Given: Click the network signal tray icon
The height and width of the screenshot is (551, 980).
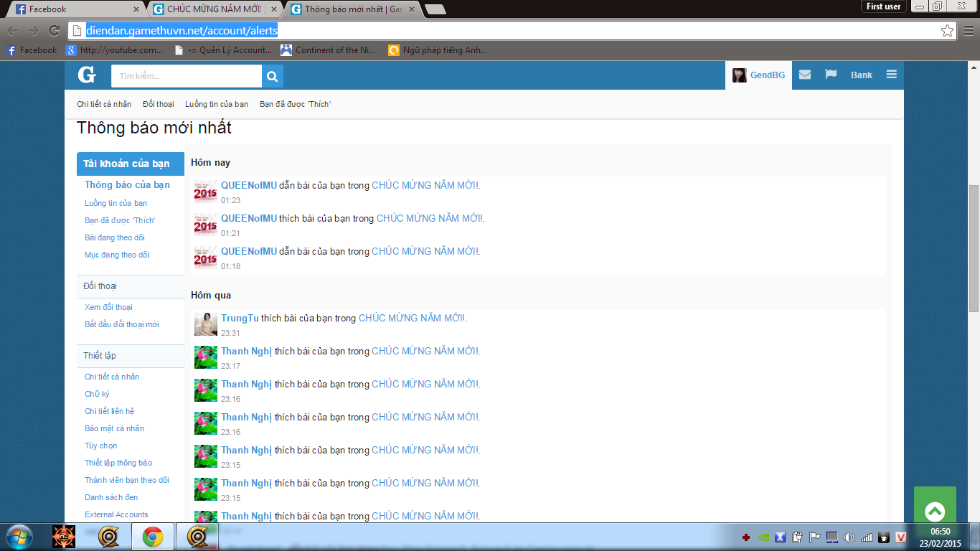Looking at the screenshot, I should [867, 537].
